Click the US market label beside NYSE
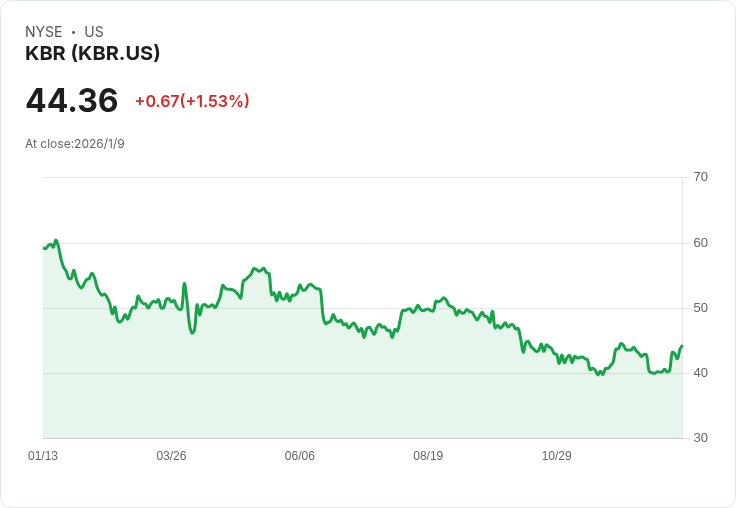The width and height of the screenshot is (736, 508). coord(94,32)
